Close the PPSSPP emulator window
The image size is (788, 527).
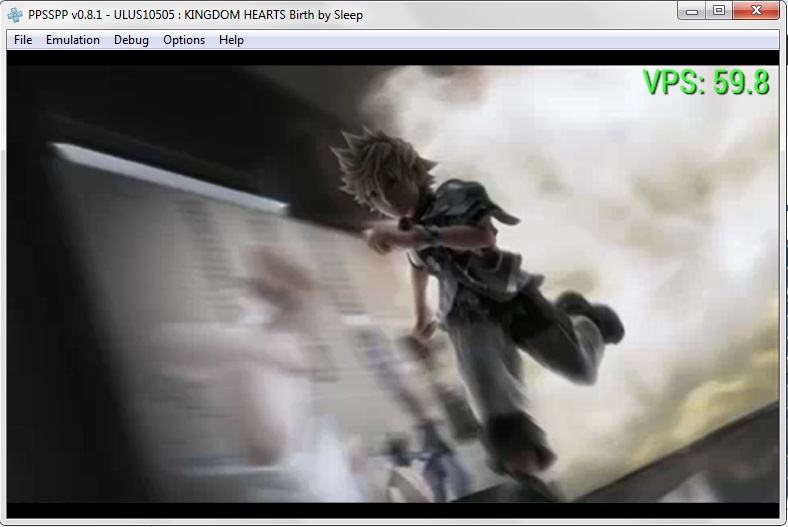[755, 11]
